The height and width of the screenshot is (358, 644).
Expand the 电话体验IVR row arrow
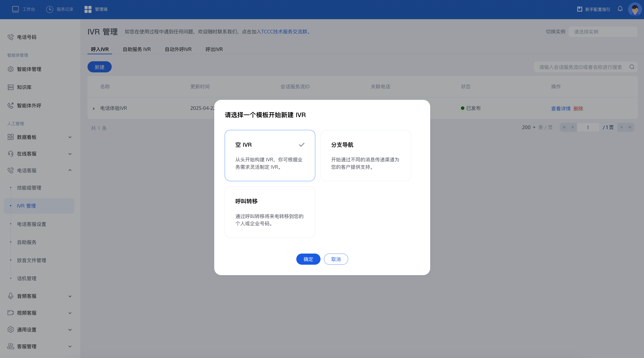coord(94,108)
